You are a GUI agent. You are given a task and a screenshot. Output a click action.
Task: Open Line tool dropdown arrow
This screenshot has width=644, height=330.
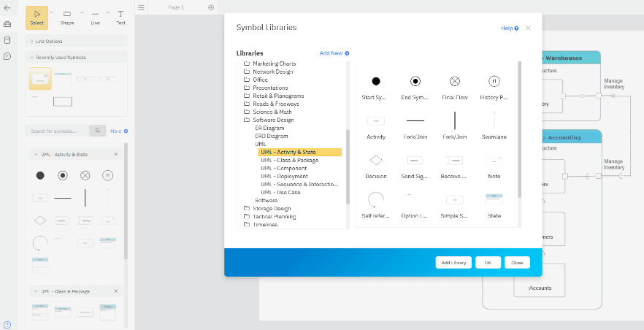pyautogui.click(x=107, y=12)
